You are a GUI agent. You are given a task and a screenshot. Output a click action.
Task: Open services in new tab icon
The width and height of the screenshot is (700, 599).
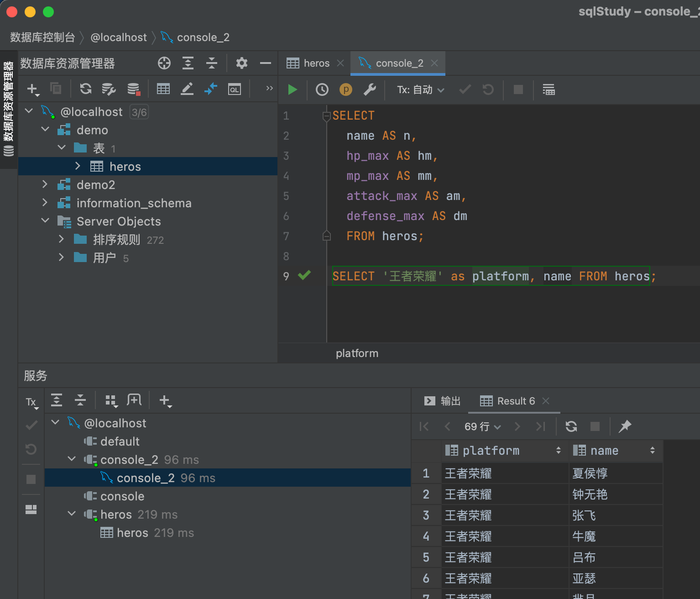click(134, 400)
